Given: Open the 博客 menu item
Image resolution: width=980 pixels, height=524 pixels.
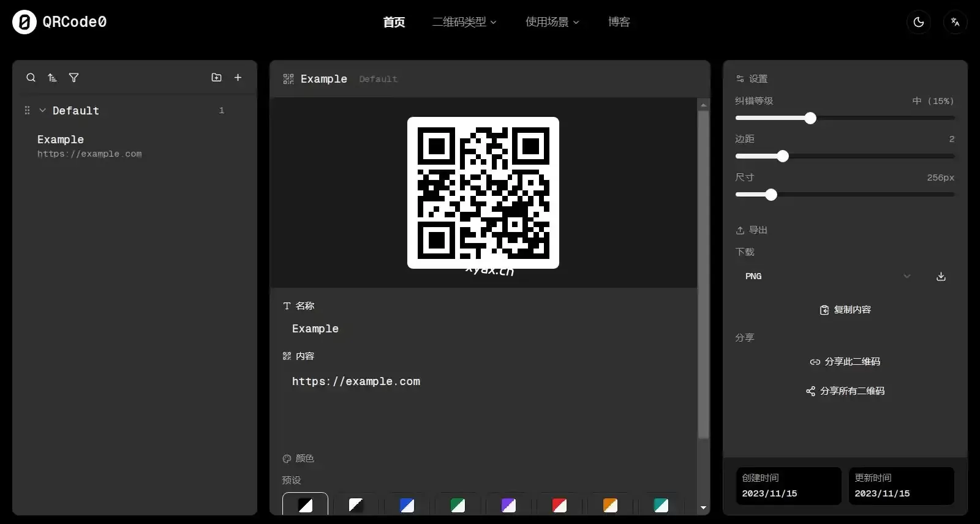Looking at the screenshot, I should pos(619,22).
